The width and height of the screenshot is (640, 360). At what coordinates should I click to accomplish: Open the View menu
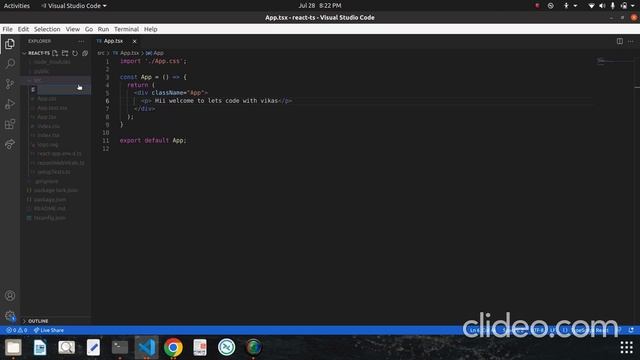point(73,29)
